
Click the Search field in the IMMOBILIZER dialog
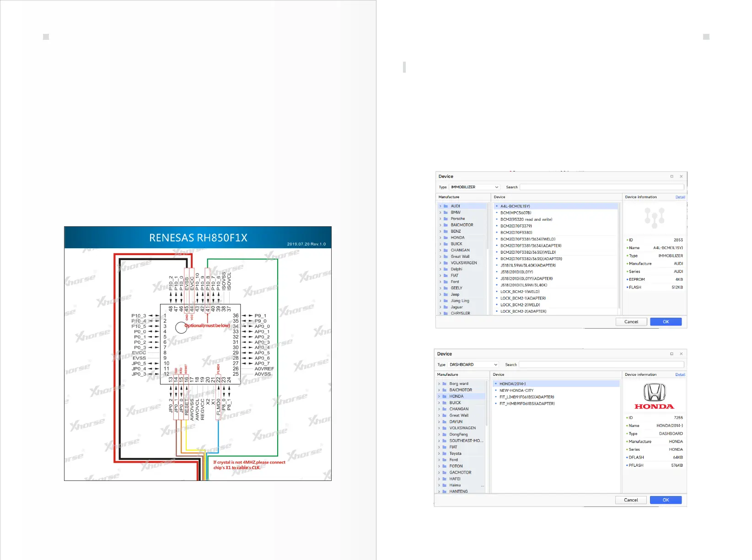[602, 187]
